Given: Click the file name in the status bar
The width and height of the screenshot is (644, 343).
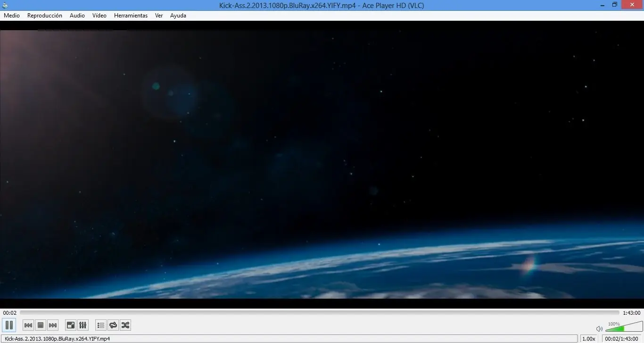Looking at the screenshot, I should [57, 339].
